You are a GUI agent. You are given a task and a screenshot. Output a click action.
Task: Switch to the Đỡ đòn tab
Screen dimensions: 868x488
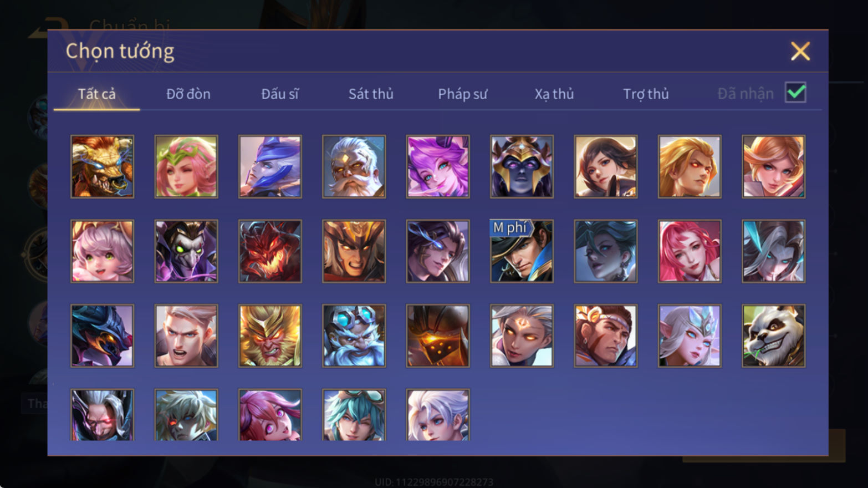pyautogui.click(x=188, y=94)
